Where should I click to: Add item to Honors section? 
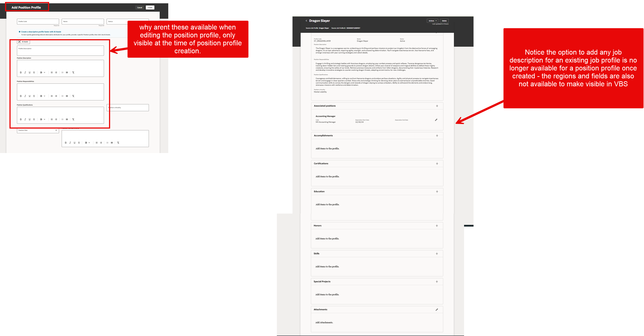tap(437, 226)
